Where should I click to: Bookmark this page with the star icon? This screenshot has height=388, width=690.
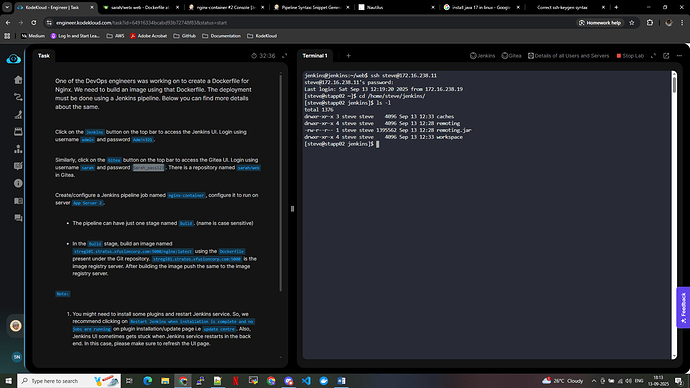(x=631, y=23)
